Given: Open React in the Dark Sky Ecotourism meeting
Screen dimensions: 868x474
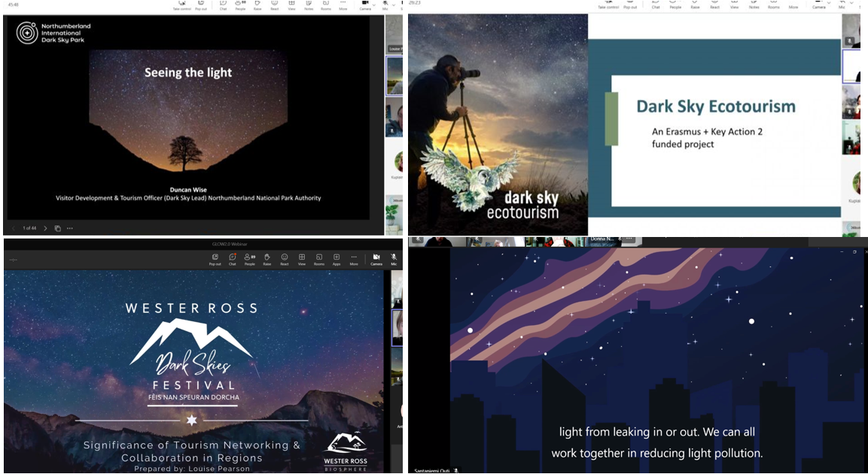Looking at the screenshot, I should tap(714, 5).
